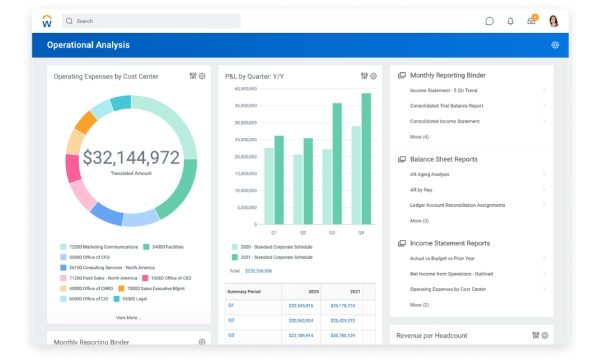Open Actual vs Budget vs Prior Year

pyautogui.click(x=442, y=259)
